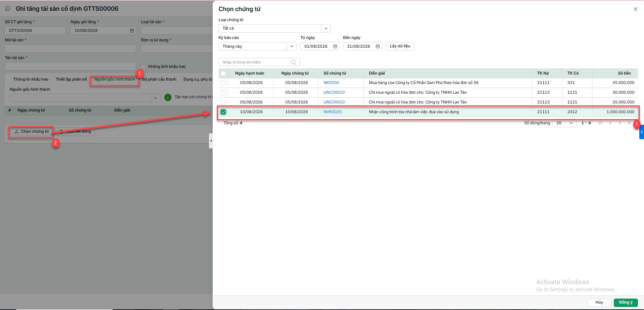Click the Chọn chứng từ button
Image resolution: width=644 pixels, height=310 pixels.
pyautogui.click(x=31, y=131)
